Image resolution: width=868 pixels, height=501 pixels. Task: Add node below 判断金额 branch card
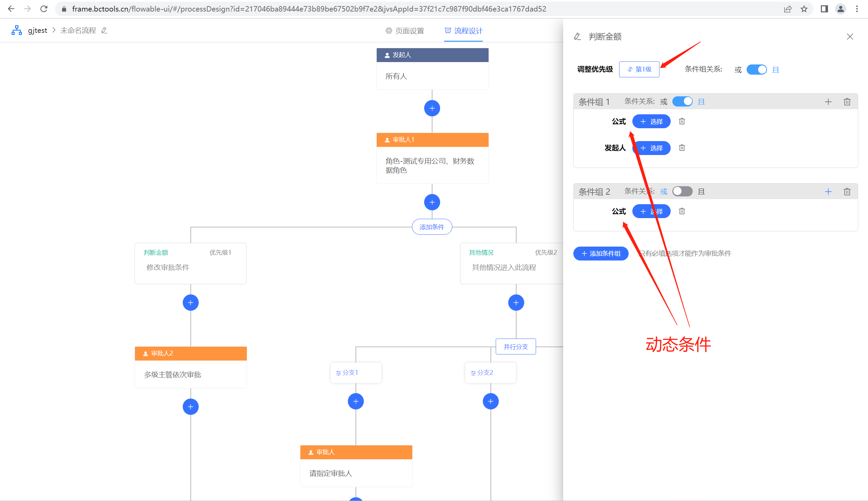(x=191, y=303)
